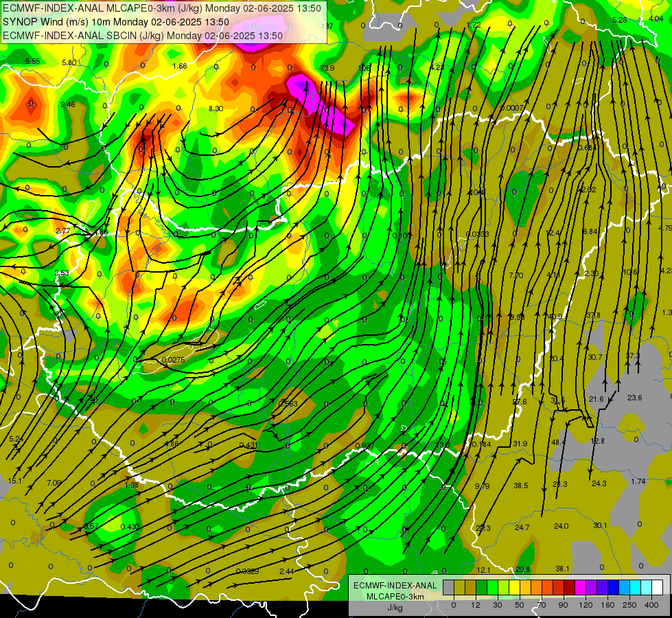This screenshot has width=672, height=618.
Task: Select the legend text MLCAPE0-3km
Action: coord(395,597)
